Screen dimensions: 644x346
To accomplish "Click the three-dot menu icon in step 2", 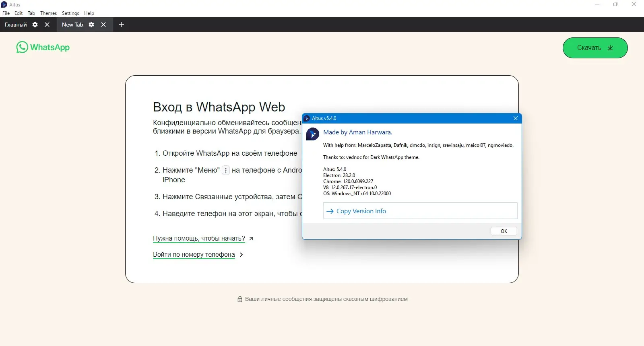I will (x=226, y=170).
